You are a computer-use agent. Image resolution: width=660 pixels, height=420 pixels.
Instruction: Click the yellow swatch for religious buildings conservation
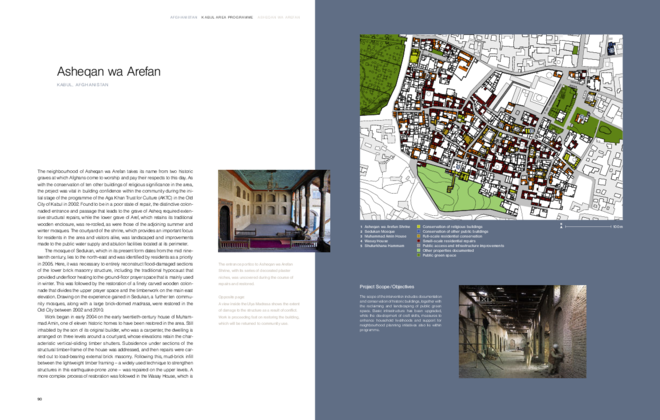click(418, 227)
